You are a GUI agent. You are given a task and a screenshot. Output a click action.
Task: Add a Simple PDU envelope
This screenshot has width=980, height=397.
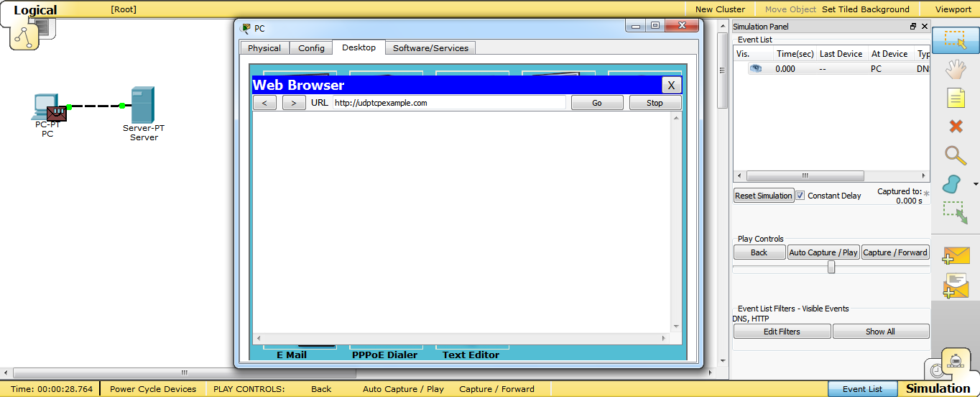coord(956,255)
